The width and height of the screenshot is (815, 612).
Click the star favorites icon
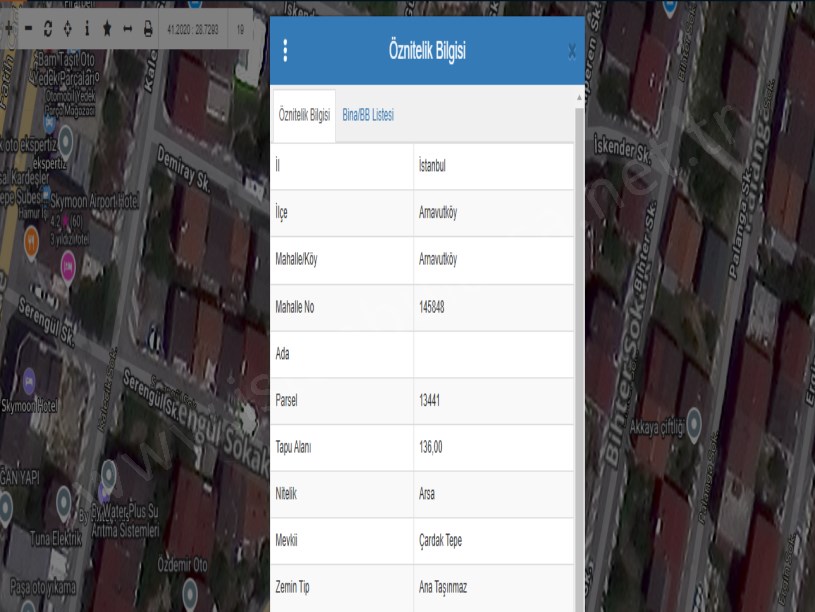click(107, 30)
